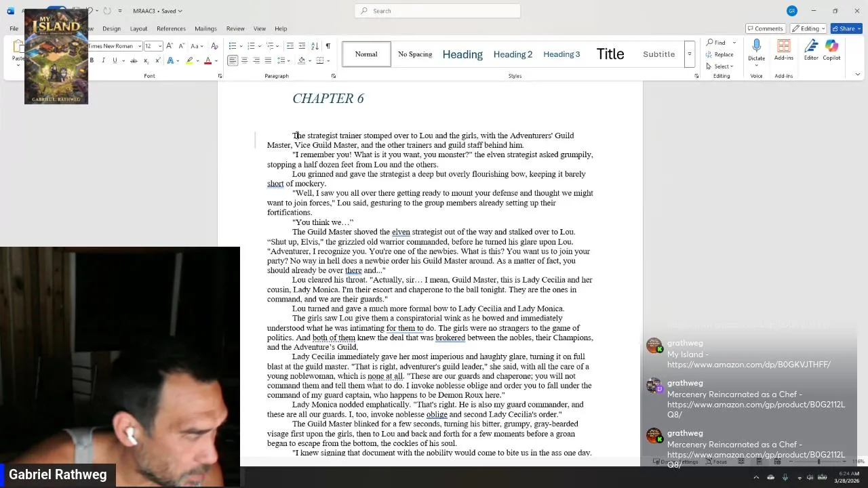Apply text highlight color
This screenshot has width=868, height=488.
(x=190, y=61)
